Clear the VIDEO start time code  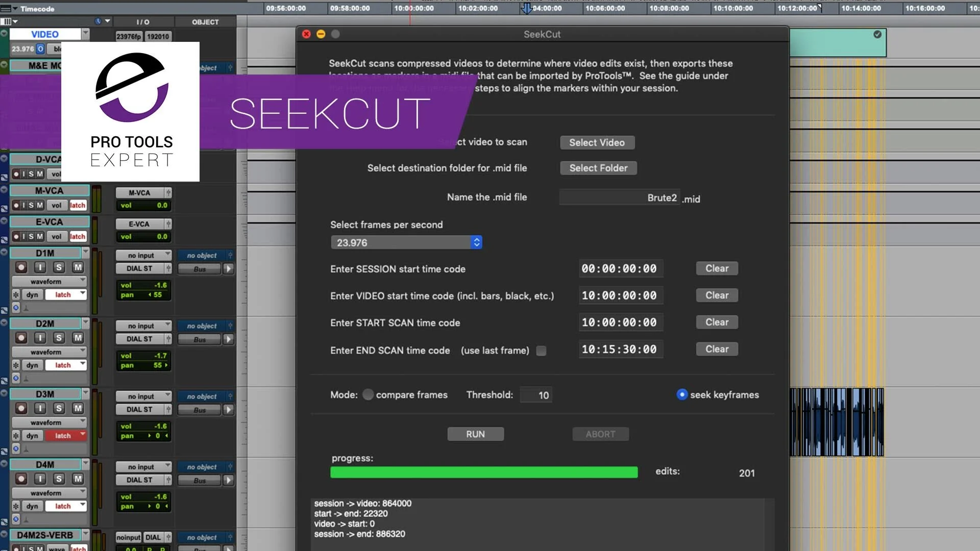tap(717, 295)
